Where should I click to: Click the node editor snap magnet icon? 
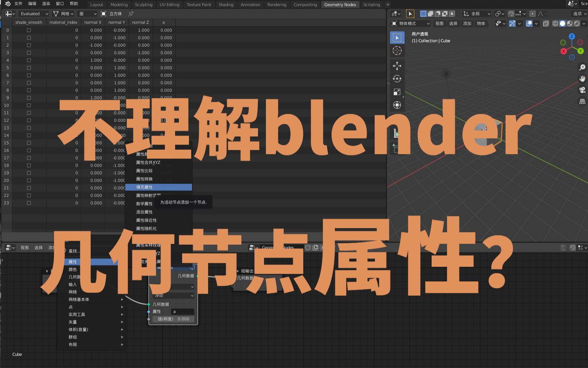(x=573, y=247)
